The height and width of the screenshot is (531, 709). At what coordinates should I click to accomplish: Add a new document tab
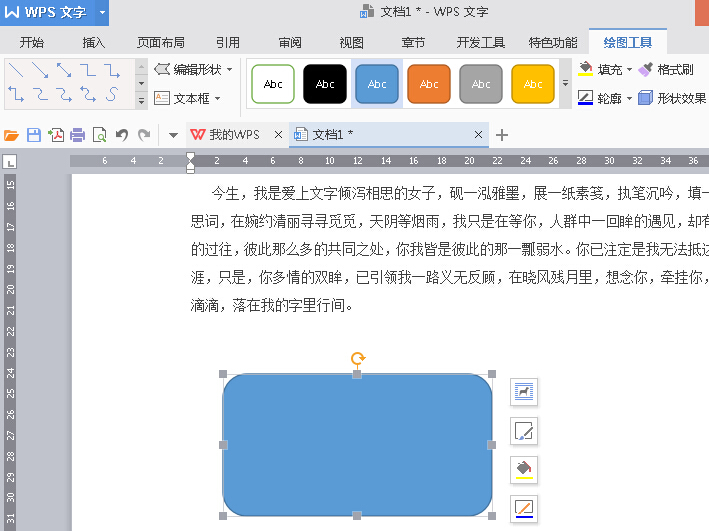tap(502, 135)
